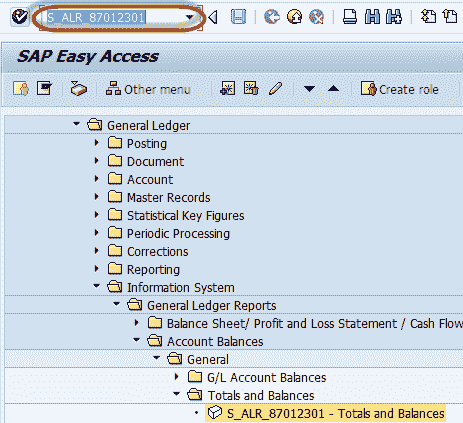Select the Periodic Processing tree folder

[169, 233]
